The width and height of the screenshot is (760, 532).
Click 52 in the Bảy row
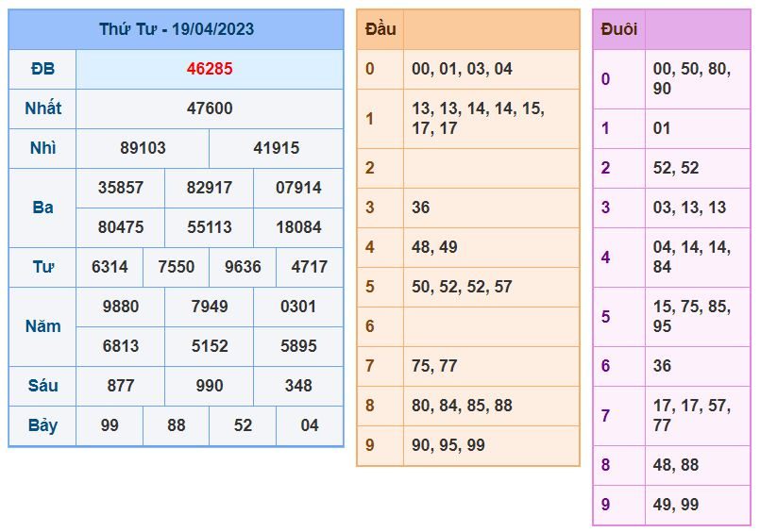tap(243, 425)
